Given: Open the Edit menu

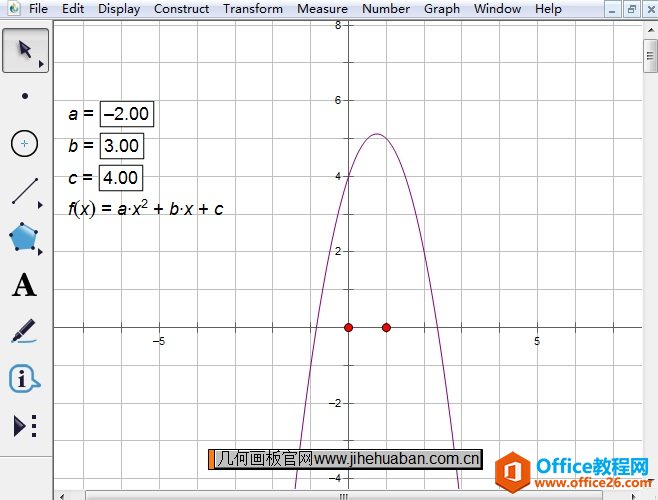Looking at the screenshot, I should (73, 8).
